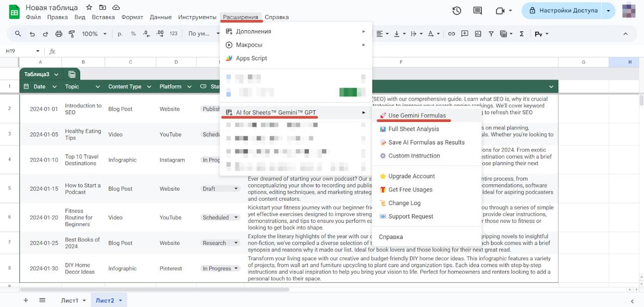Open the comments panel icon
The image size is (644, 307).
pos(477,11)
